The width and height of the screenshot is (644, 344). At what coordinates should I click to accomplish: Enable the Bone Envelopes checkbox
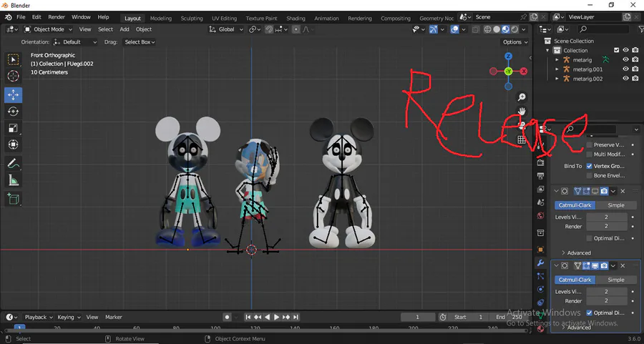(590, 175)
